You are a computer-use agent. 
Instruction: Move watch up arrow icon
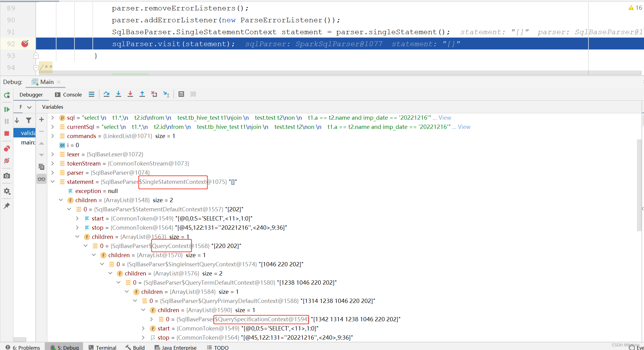click(42, 143)
